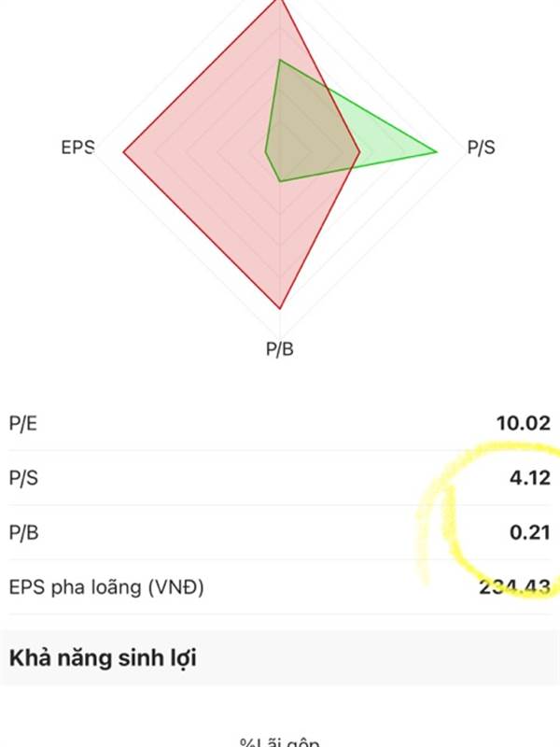Tap the %Lãi gộp label at the bottom
560x747 pixels.
coord(279,741)
